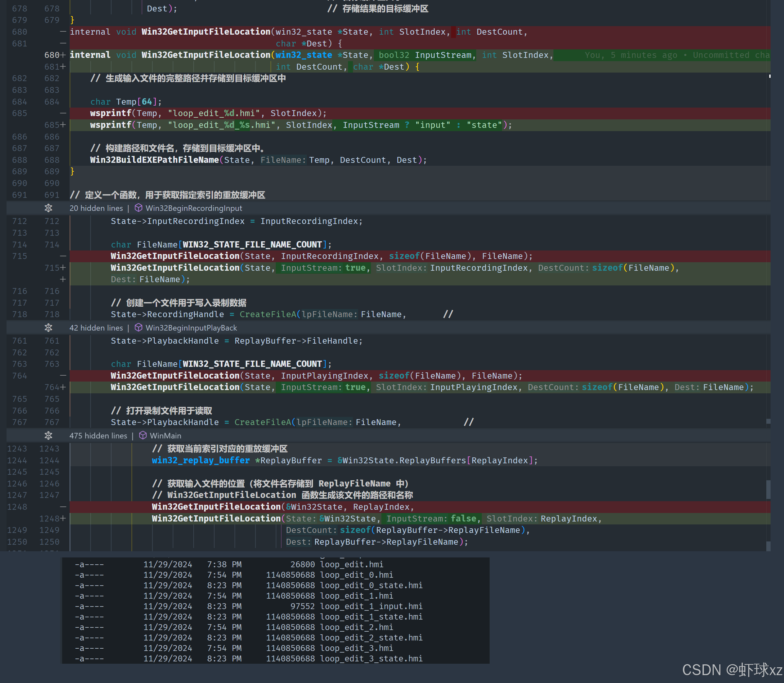Click the plus marker on added line 1248

[x=63, y=519]
